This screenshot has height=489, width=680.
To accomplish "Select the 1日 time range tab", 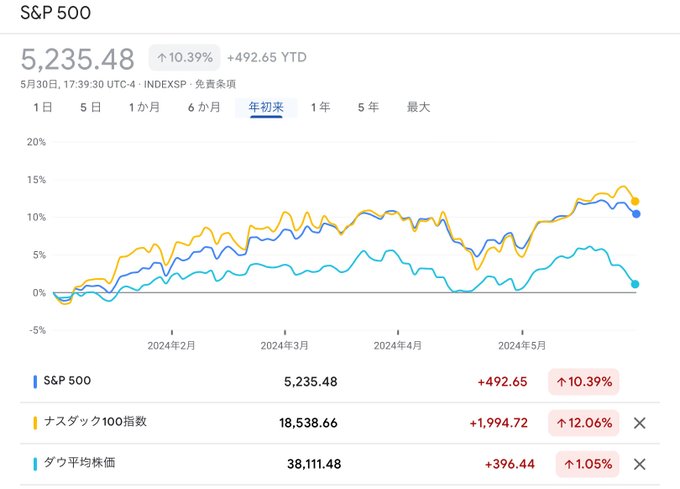I will tap(43, 107).
